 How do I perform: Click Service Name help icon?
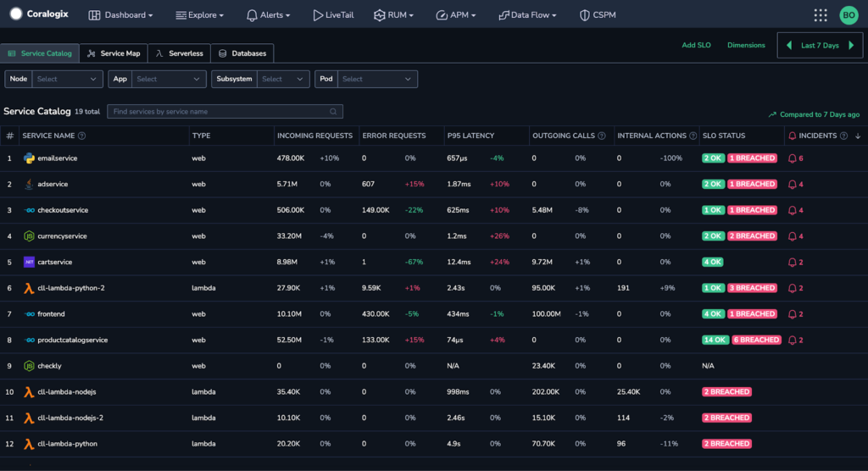coord(82,136)
